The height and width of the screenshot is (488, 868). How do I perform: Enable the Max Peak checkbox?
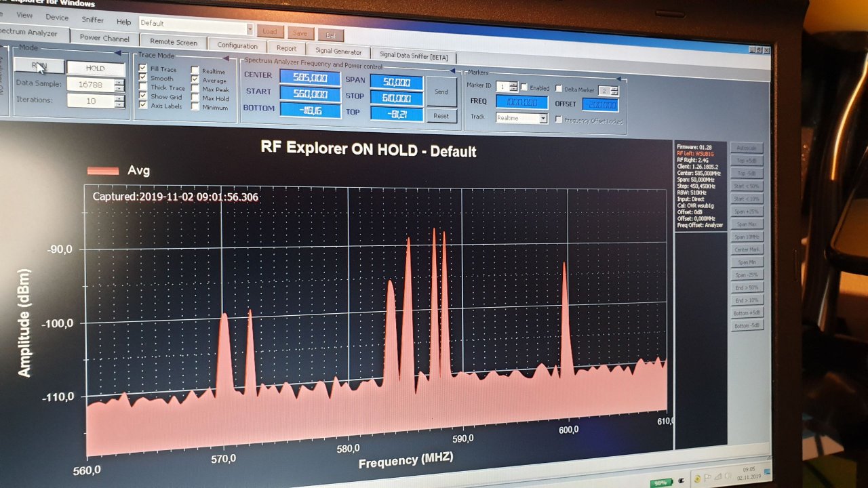(195, 89)
